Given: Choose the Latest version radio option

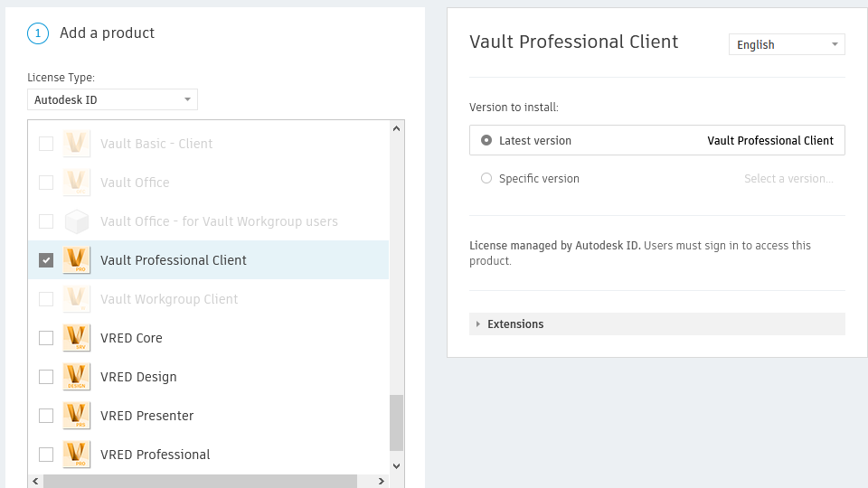Looking at the screenshot, I should pyautogui.click(x=486, y=141).
